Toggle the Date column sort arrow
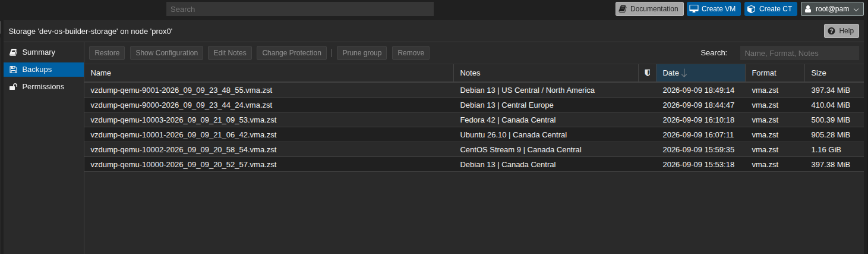The height and width of the screenshot is (254, 868). 684,73
